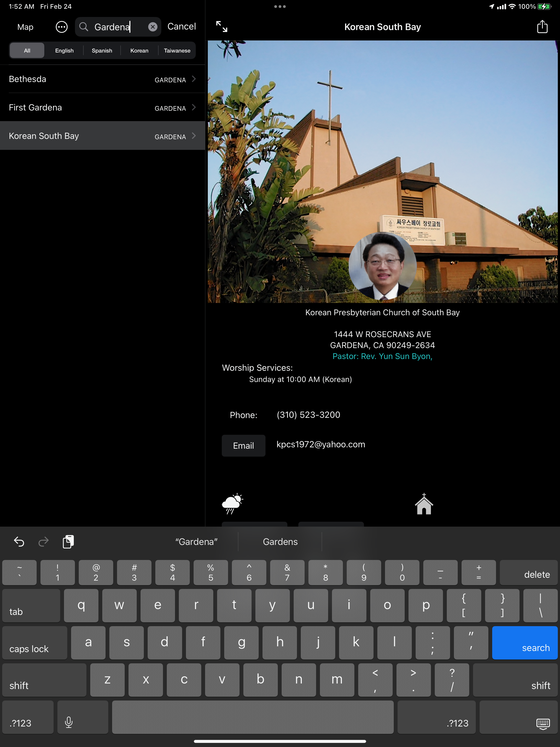Tap the Sunday 10:00 AM service text
Image resolution: width=560 pixels, height=747 pixels.
point(300,379)
